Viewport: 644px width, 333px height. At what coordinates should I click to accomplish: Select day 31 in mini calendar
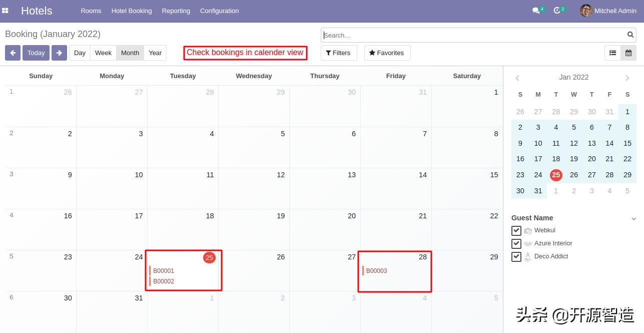[538, 191]
